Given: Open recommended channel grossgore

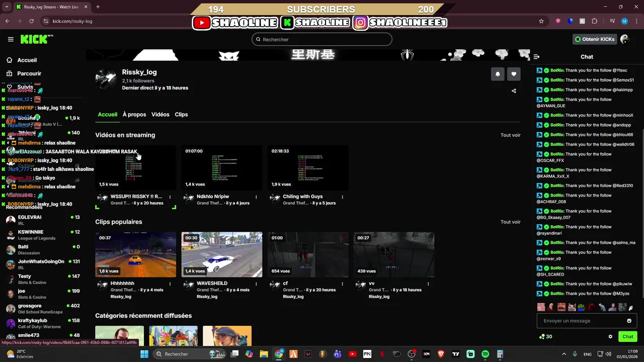Looking at the screenshot, I should (x=43, y=309).
